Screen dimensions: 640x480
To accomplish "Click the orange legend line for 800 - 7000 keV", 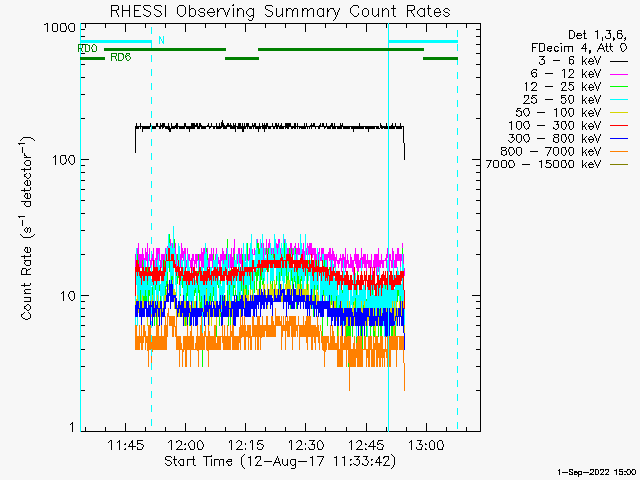I will point(619,152).
